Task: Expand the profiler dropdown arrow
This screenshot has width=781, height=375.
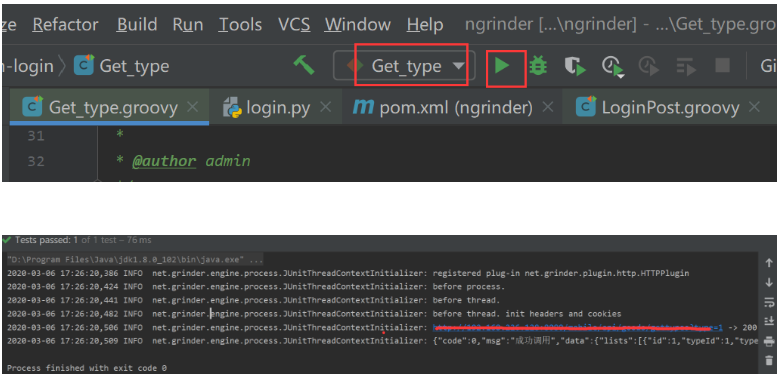Action: click(620, 76)
